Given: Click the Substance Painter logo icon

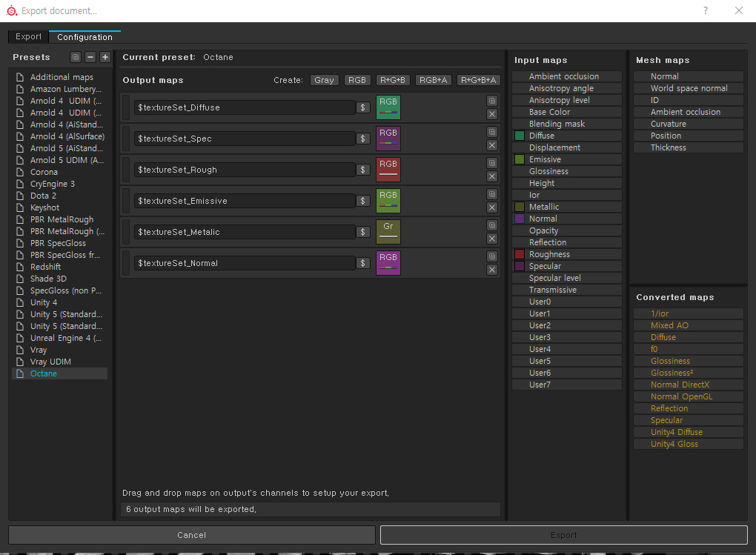Looking at the screenshot, I should (12, 10).
